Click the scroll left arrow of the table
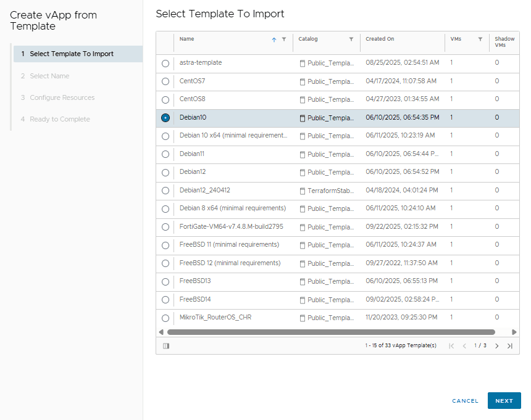 [x=161, y=332]
